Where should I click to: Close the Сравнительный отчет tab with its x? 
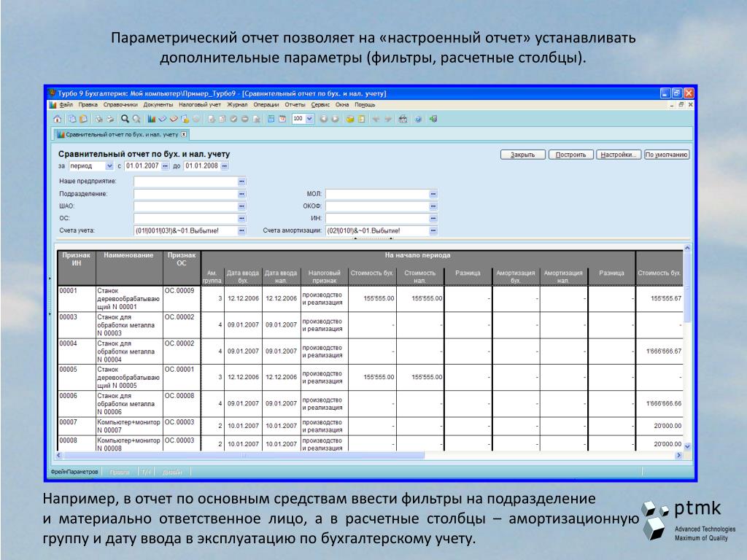[184, 134]
